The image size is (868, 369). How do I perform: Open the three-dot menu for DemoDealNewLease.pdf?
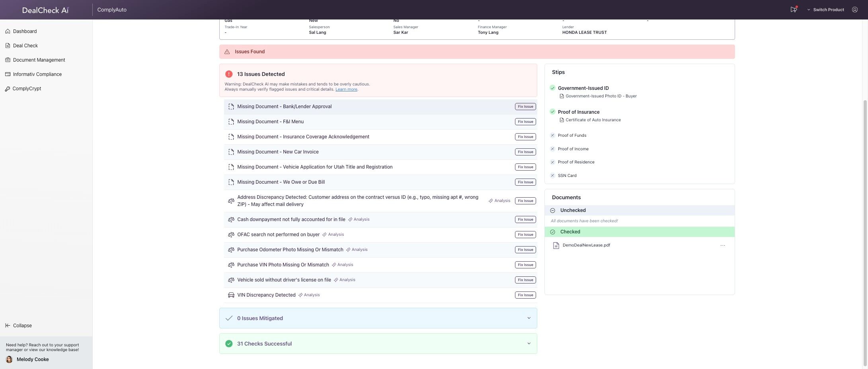[x=723, y=245]
